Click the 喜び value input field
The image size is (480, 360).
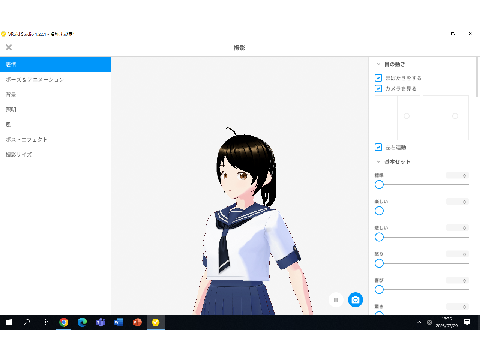(457, 280)
